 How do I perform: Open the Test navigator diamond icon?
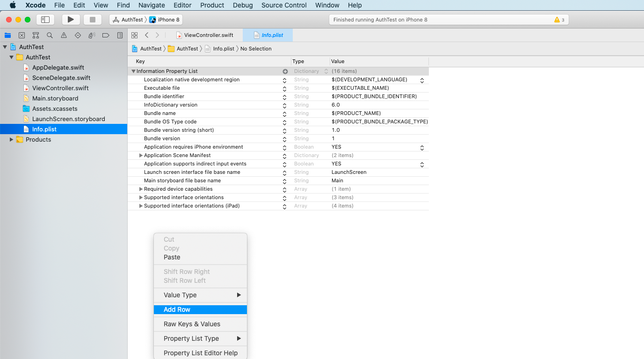[78, 35]
